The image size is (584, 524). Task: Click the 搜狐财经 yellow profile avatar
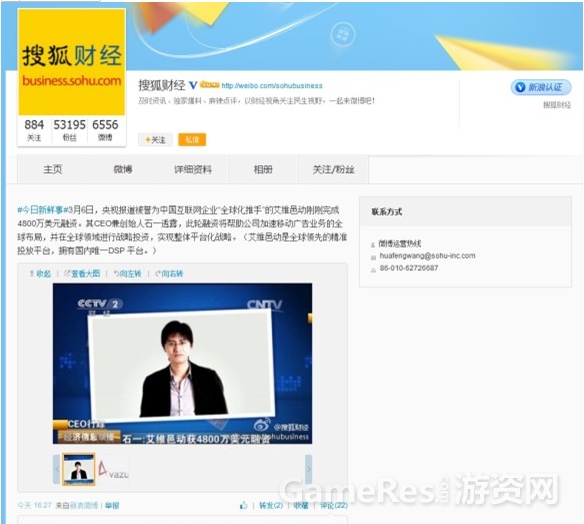(x=72, y=62)
